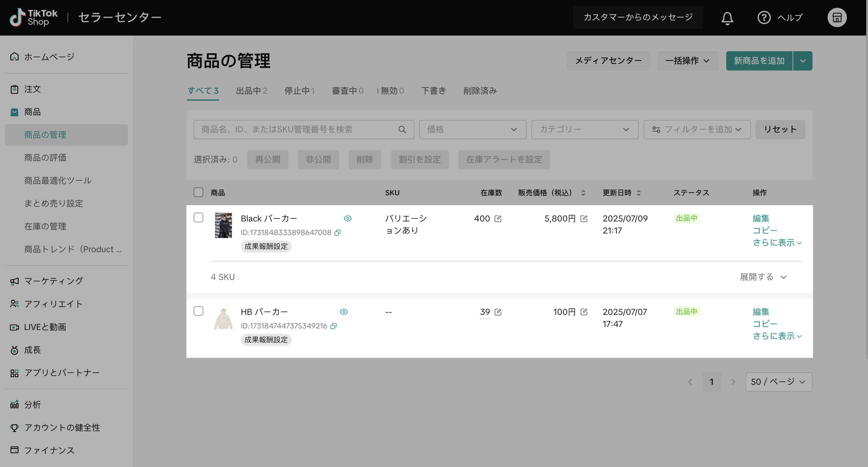This screenshot has width=868, height=467.
Task: Click the TikTok Shop logo
Action: 34,17
